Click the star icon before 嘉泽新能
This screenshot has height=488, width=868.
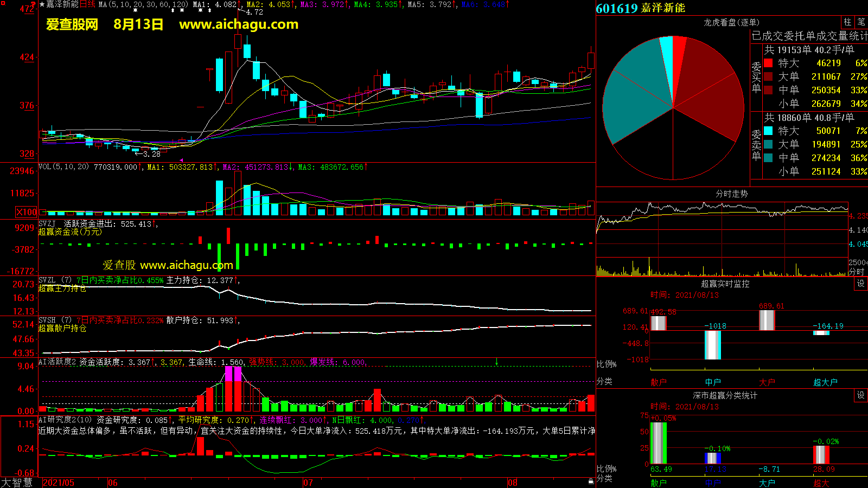(x=42, y=4)
